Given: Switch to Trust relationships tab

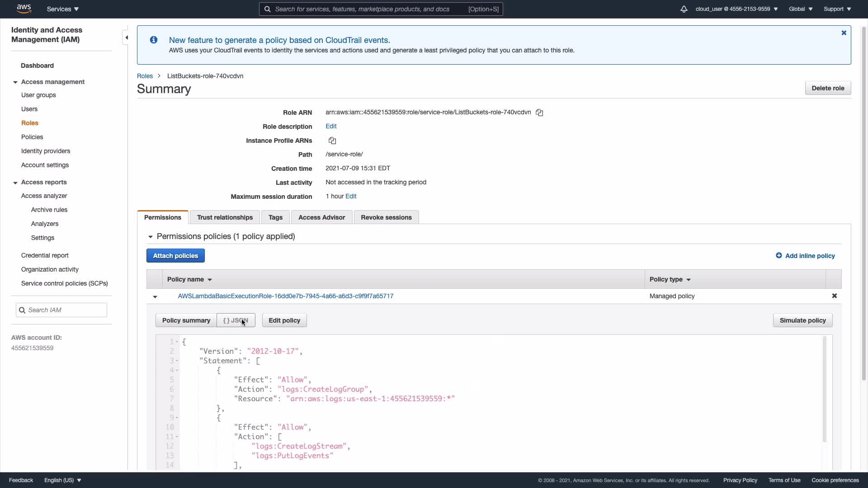Looking at the screenshot, I should click(x=225, y=217).
